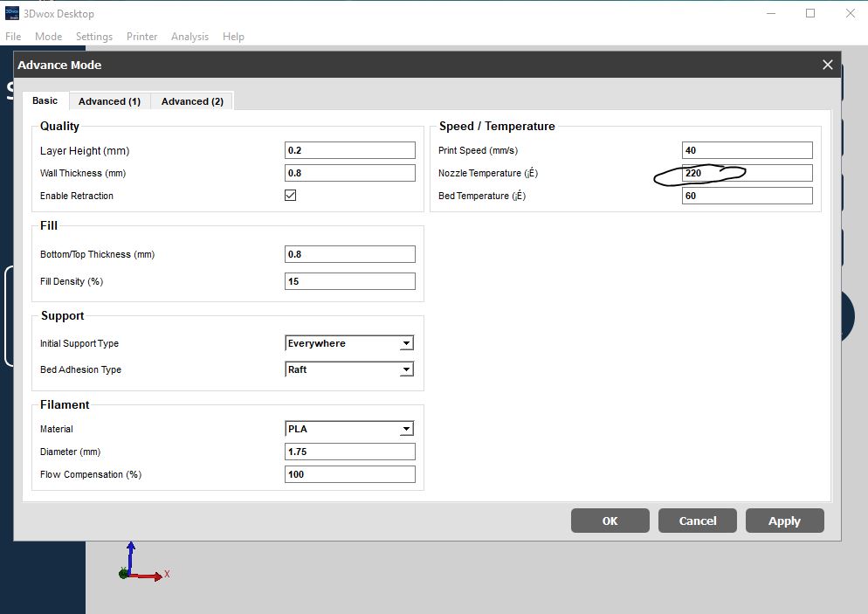Click the 'Fill Density (%)' label

point(72,281)
